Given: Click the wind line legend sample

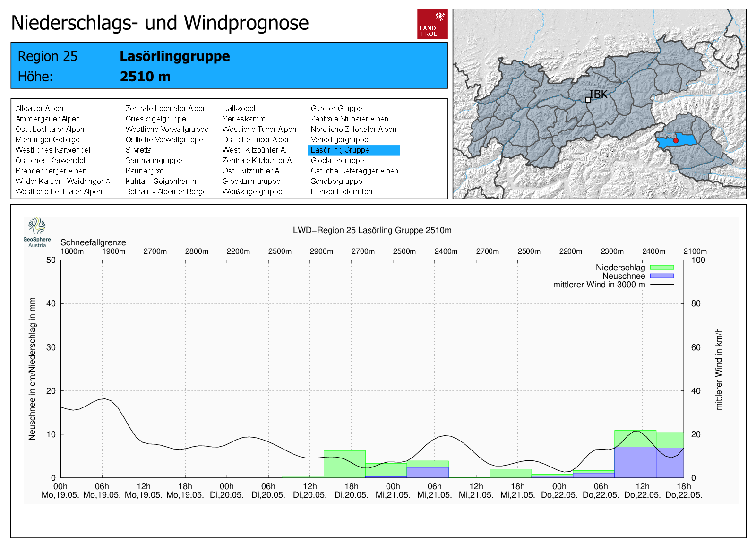Looking at the screenshot, I should click(x=661, y=285).
